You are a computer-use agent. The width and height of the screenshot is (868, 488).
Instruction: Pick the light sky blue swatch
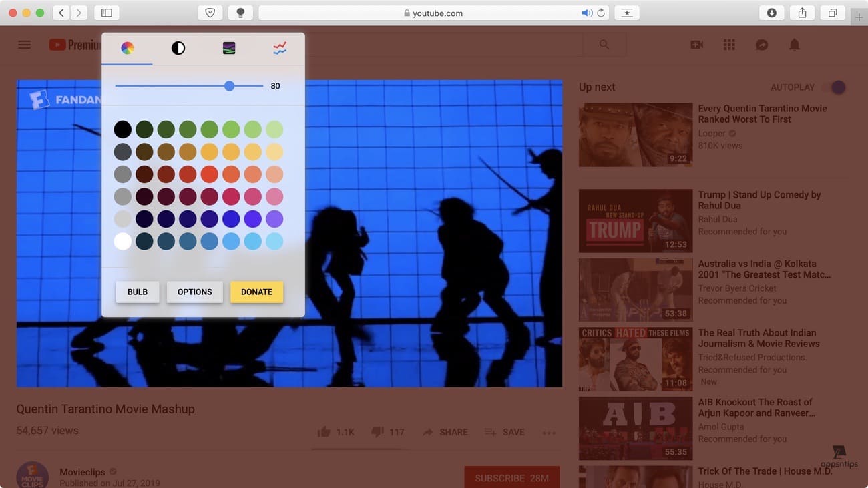[274, 241]
